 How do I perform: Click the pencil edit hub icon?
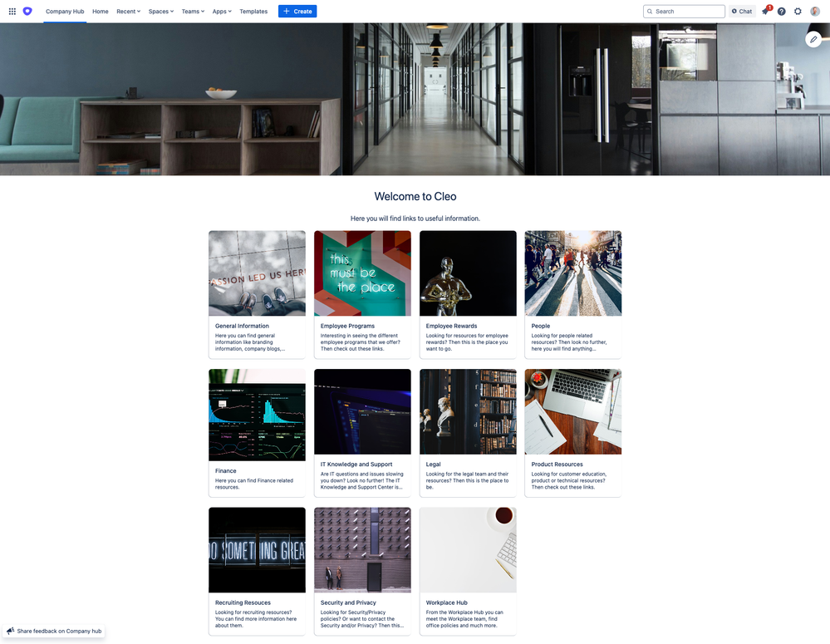pos(813,39)
